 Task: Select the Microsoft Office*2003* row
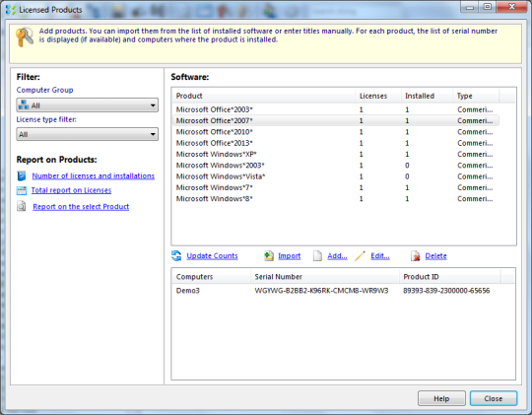click(336, 109)
